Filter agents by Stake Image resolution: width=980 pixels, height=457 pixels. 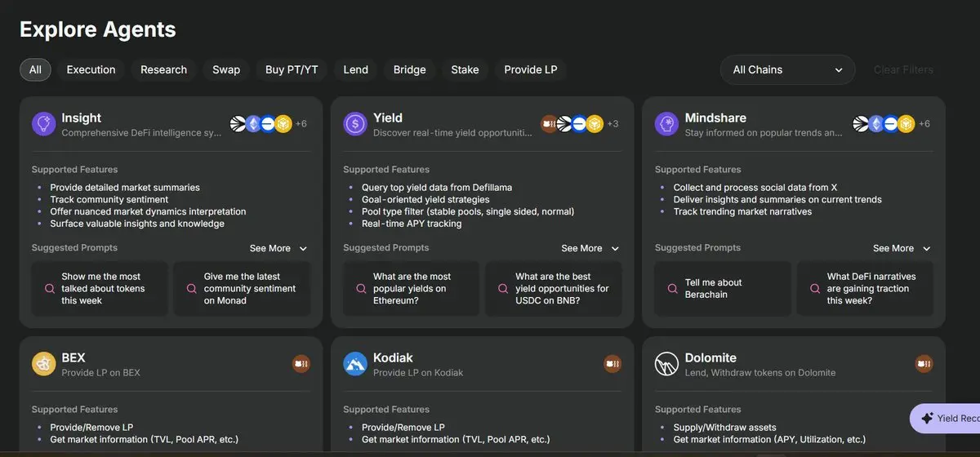465,70
